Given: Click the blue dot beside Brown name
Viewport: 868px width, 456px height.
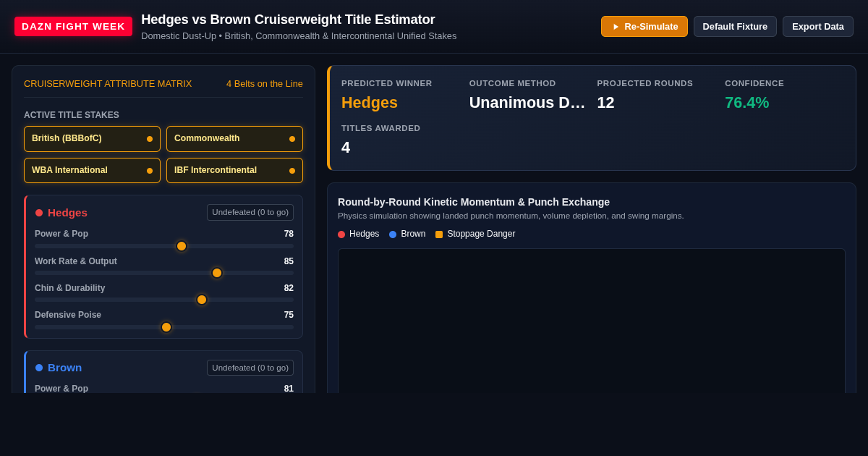Looking at the screenshot, I should [39, 368].
